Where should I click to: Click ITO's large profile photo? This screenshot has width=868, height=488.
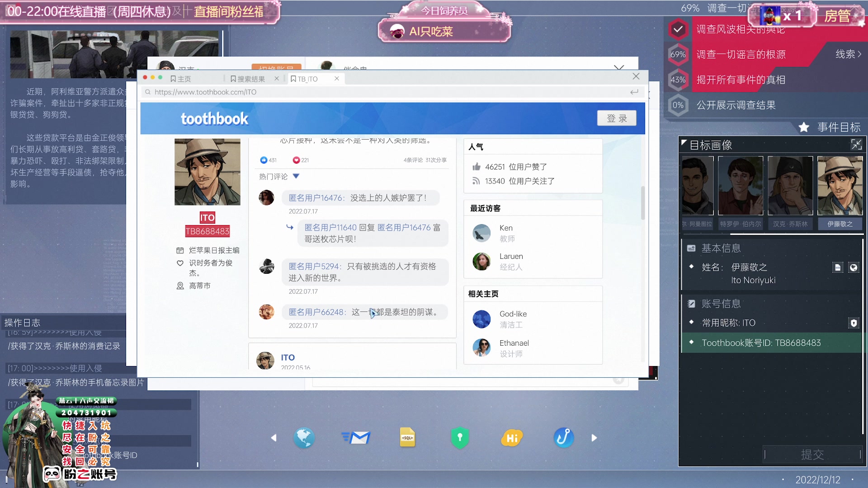[208, 172]
